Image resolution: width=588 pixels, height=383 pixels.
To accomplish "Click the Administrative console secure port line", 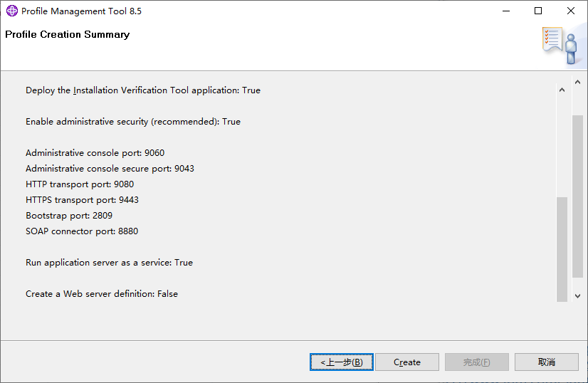I will (110, 169).
